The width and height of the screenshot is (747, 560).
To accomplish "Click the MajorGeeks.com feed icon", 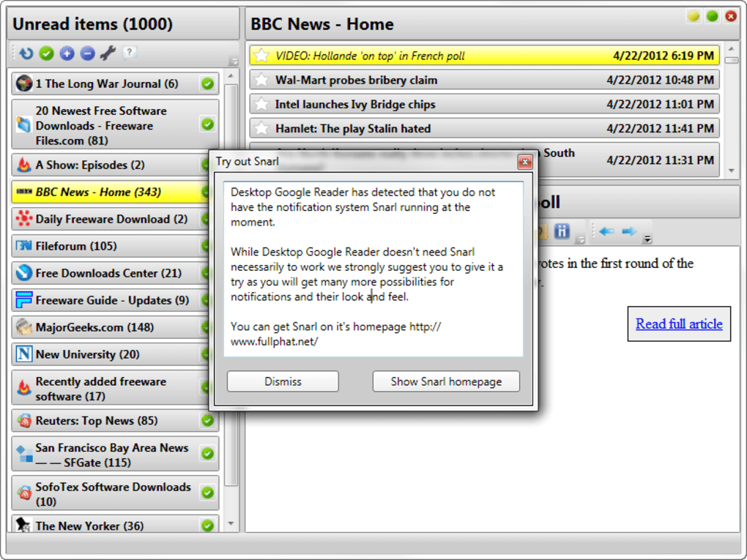I will [x=24, y=327].
